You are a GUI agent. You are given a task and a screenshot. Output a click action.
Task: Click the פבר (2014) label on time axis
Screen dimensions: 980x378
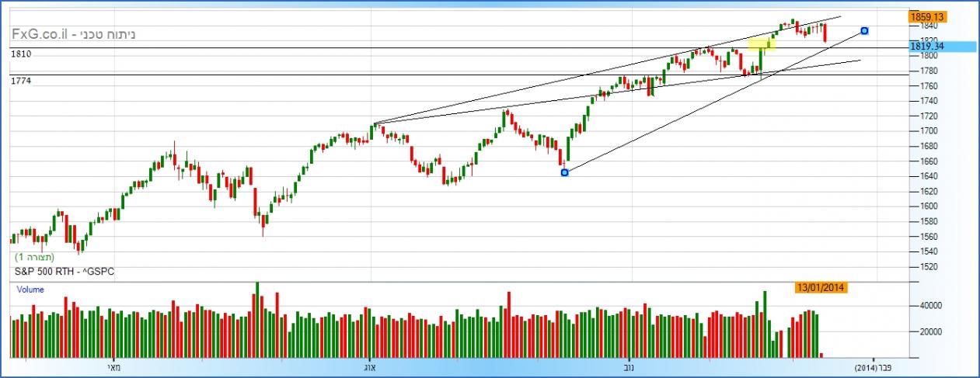(873, 367)
